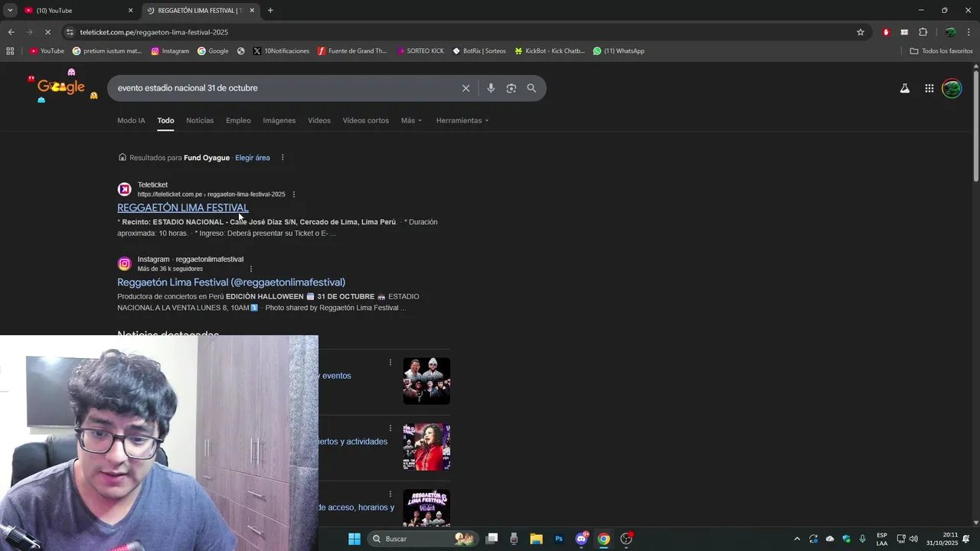980x551 pixels.
Task: Open the Reggaetón Lima Festival Instagram result
Action: tap(231, 282)
